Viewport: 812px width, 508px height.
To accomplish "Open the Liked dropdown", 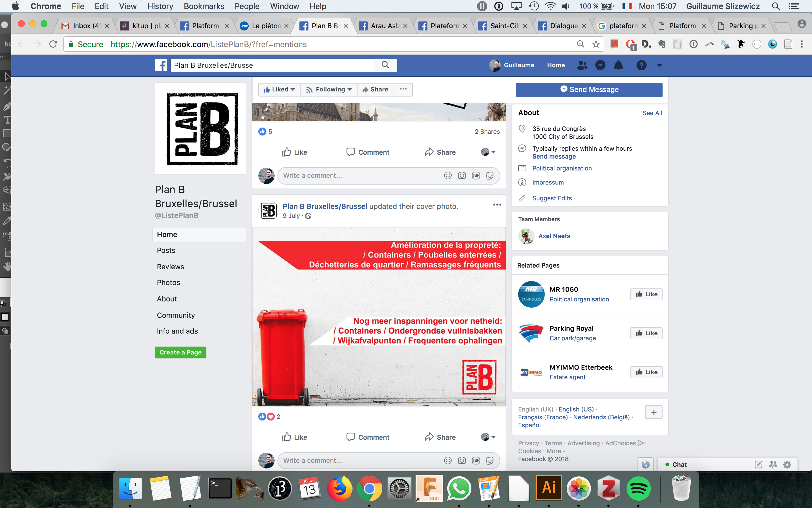I will point(279,89).
